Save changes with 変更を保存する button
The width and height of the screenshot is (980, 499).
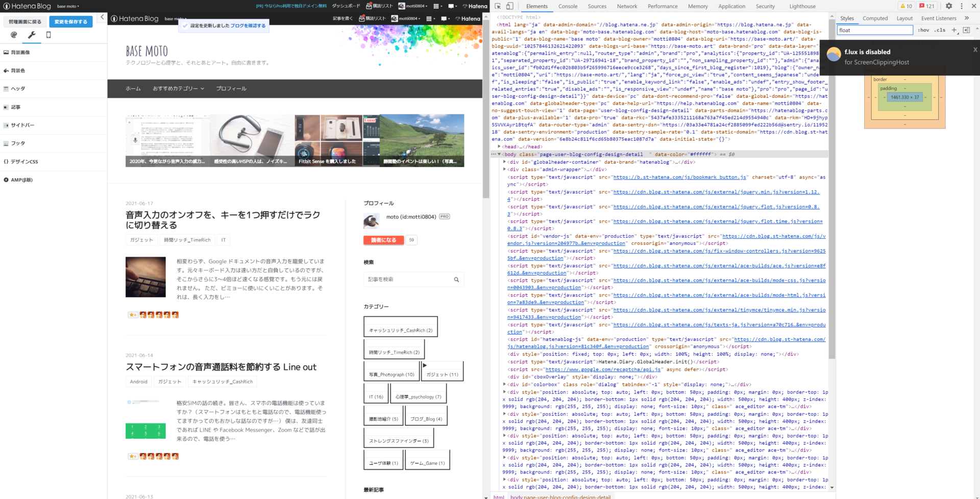tap(71, 21)
